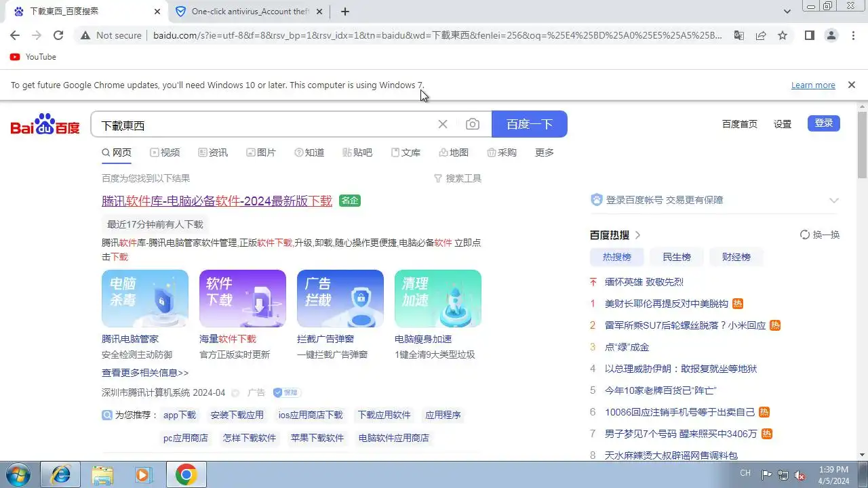Switch to the 地图 tab
Image resolution: width=868 pixels, height=488 pixels.
(x=454, y=152)
